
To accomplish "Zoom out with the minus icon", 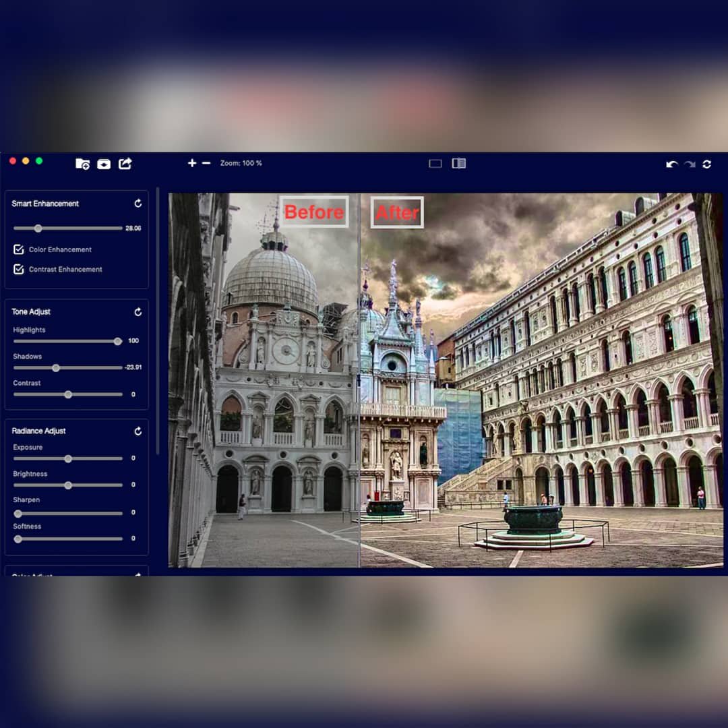I will [x=206, y=163].
